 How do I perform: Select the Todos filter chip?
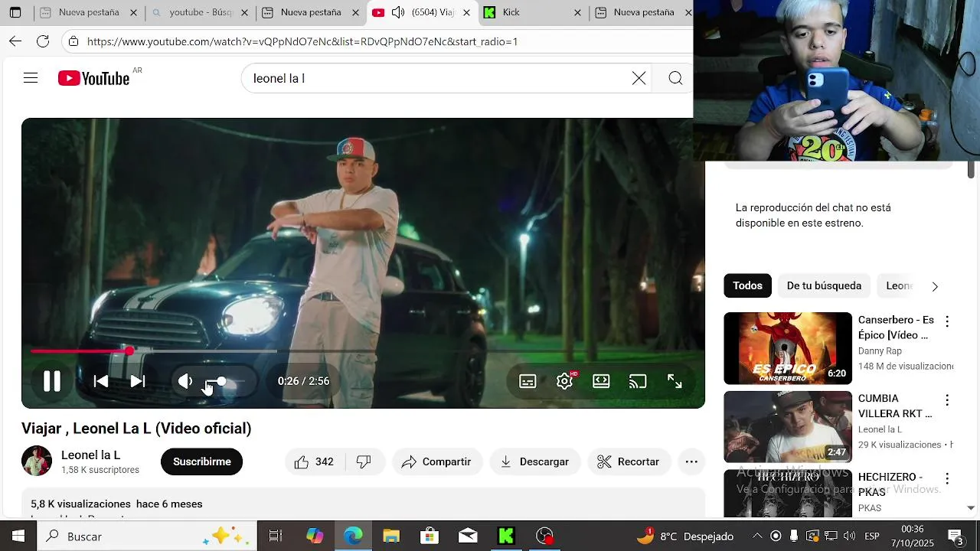tap(747, 285)
